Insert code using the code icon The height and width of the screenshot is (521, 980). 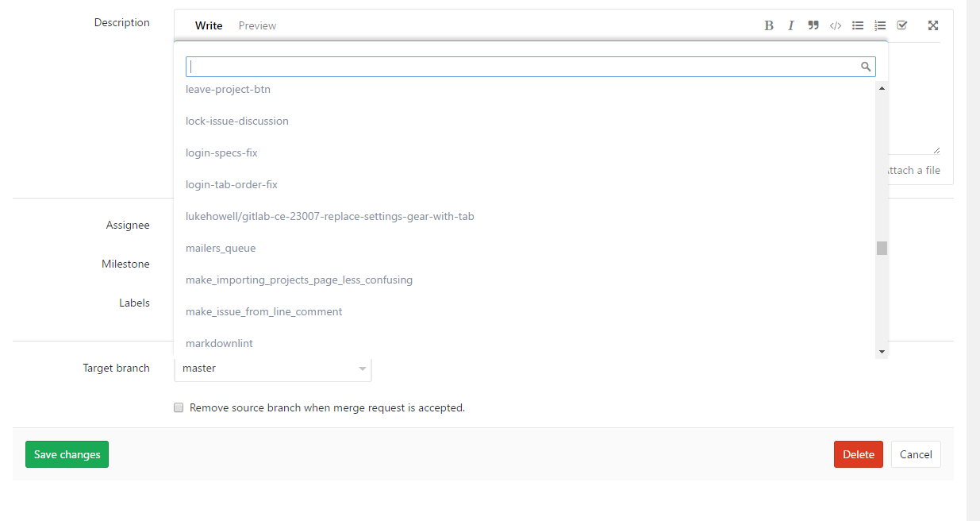(x=835, y=25)
